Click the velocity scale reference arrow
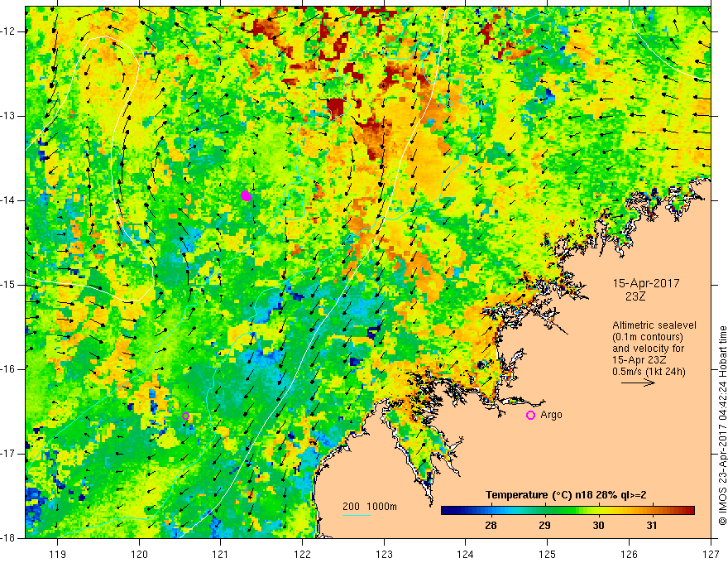The width and height of the screenshot is (728, 563). pos(639,383)
